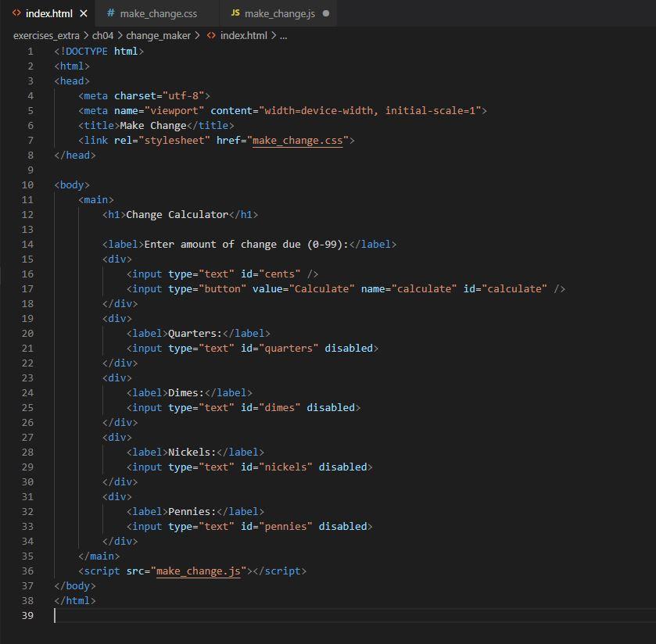The width and height of the screenshot is (656, 644).
Task: Click the unsaved dot on make_change.js tab
Action: 326,13
